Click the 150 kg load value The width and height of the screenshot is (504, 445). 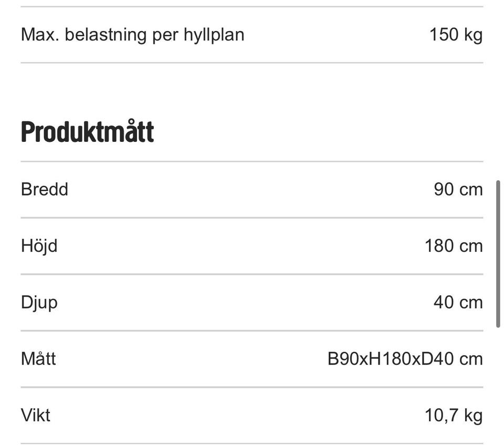pos(456,35)
